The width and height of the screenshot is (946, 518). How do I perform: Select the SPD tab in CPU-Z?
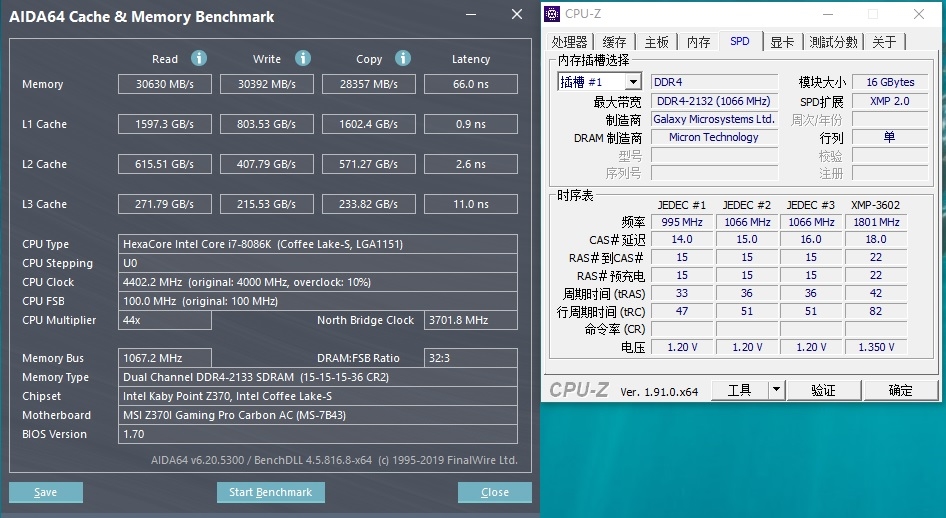[740, 41]
